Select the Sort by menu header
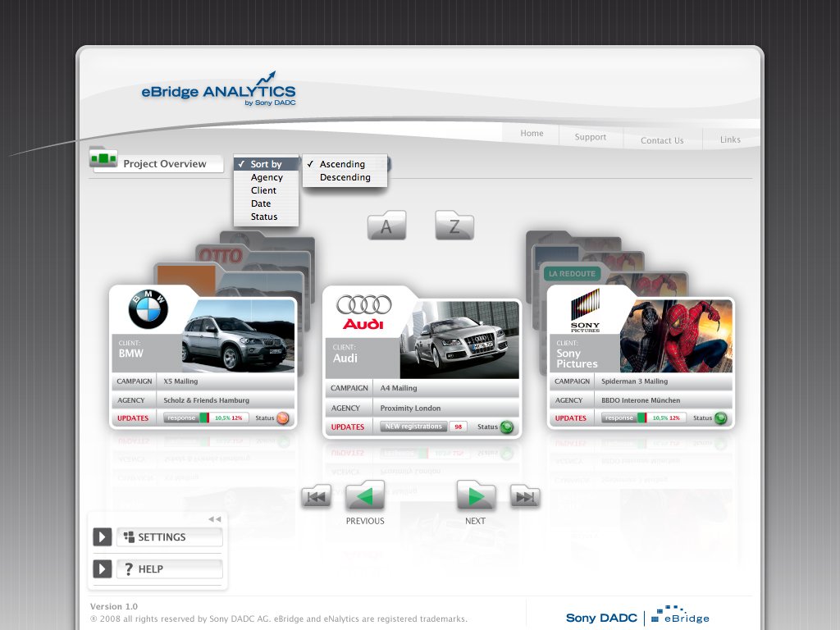840x630 pixels. pyautogui.click(x=267, y=164)
